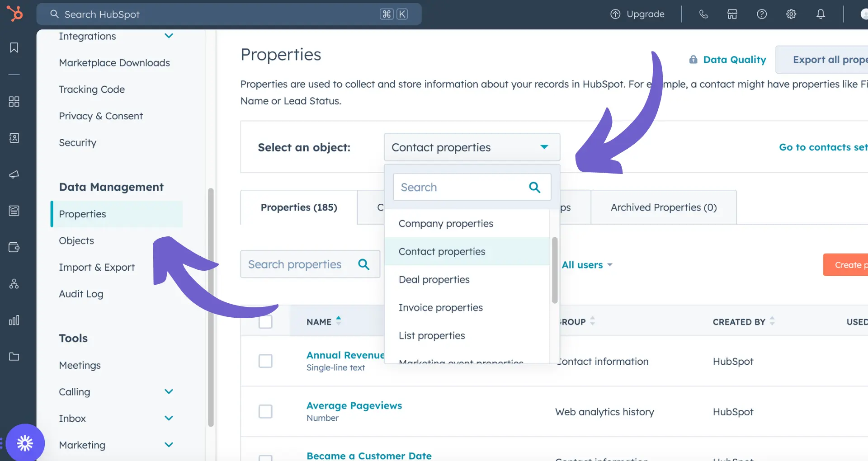The image size is (868, 461).
Task: Open Security settings in sidebar
Action: 78,143
